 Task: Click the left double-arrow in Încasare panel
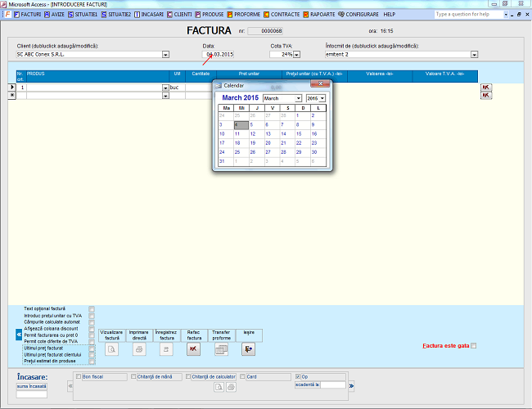(70, 385)
